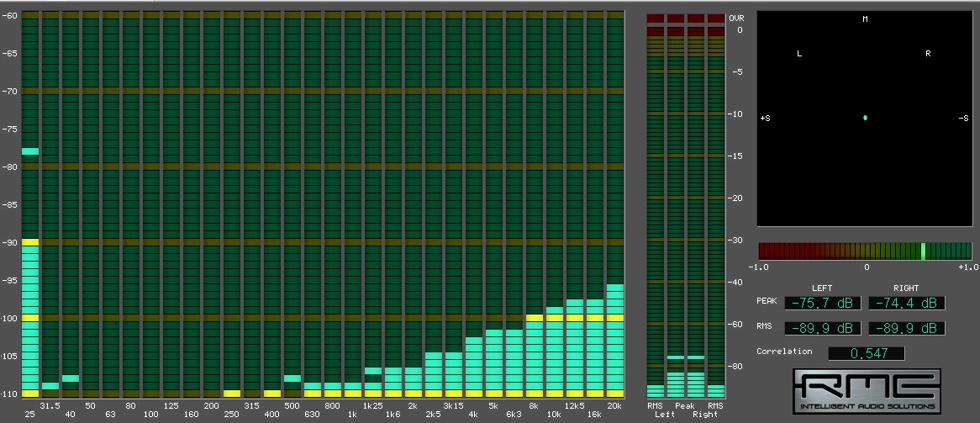
Task: Click the R label in the vectorscope
Action: click(x=928, y=54)
